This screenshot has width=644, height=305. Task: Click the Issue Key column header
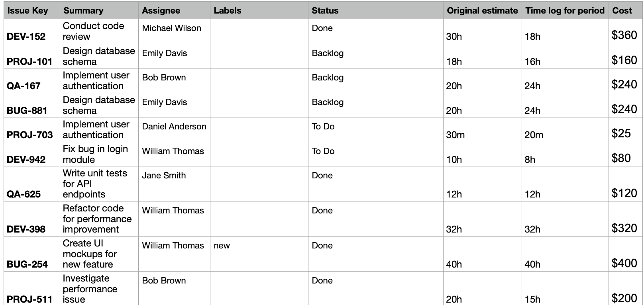tap(27, 11)
